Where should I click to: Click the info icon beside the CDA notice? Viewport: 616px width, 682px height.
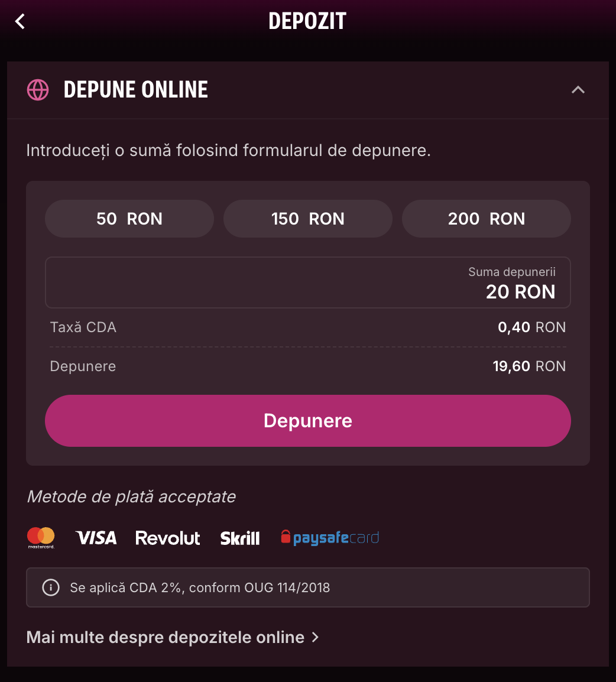click(51, 587)
